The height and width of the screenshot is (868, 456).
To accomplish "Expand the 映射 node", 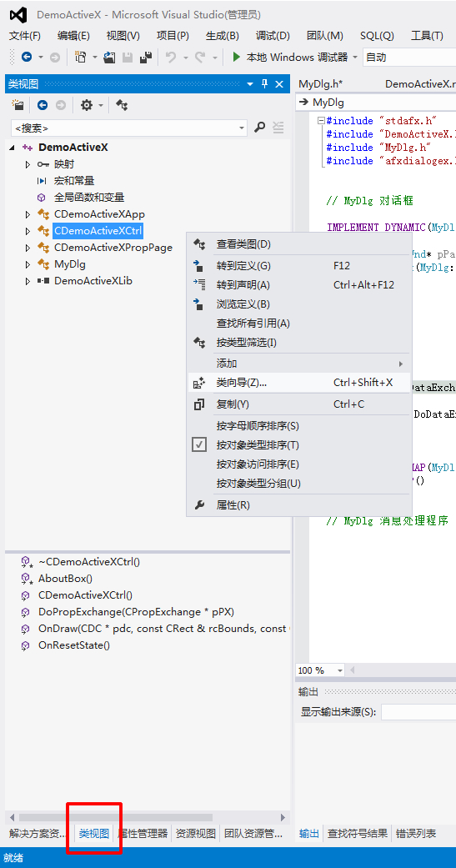I will pos(28,164).
